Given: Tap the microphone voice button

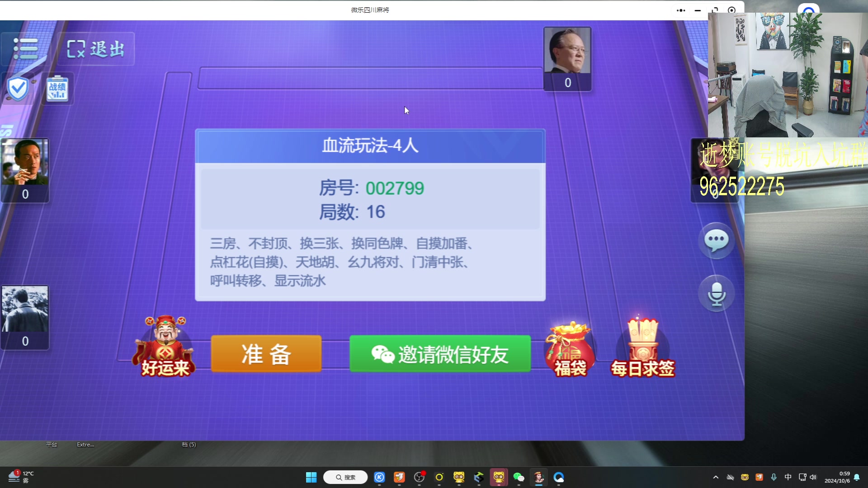Looking at the screenshot, I should click(x=717, y=294).
